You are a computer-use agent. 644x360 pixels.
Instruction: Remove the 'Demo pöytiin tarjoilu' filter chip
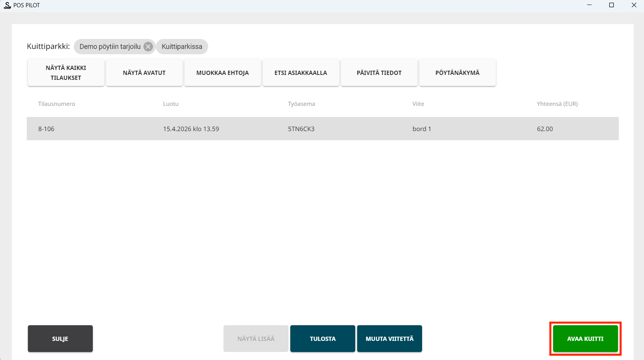click(x=148, y=47)
